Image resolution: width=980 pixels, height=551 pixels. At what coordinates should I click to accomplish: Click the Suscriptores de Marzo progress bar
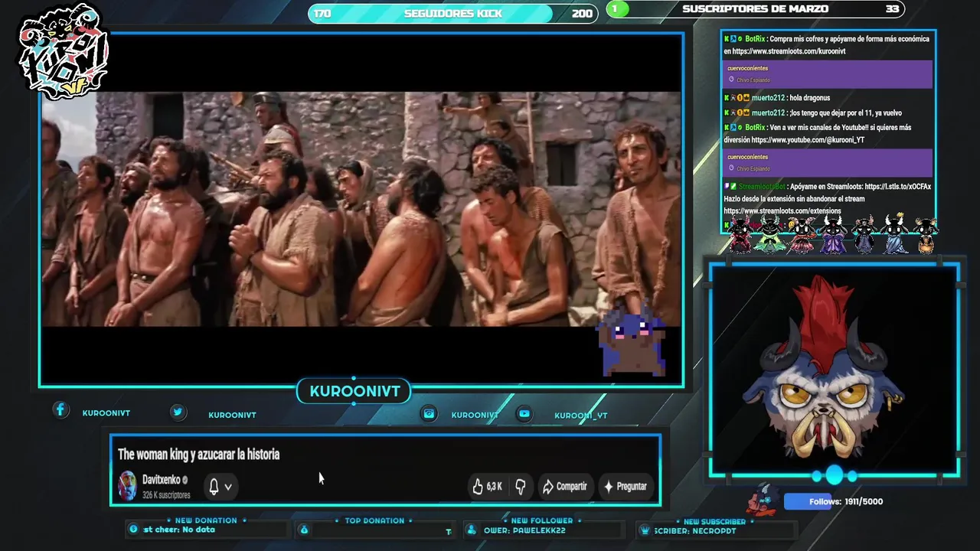click(756, 9)
